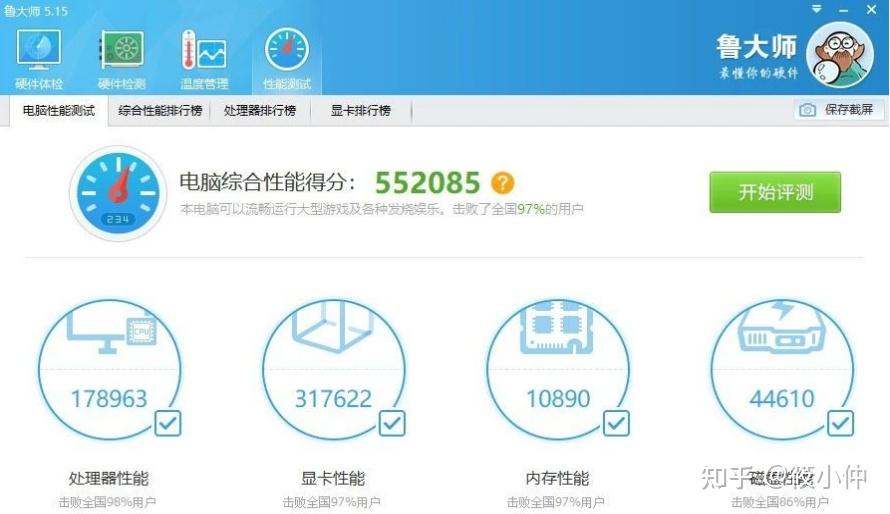Click the disk score 44610

[x=782, y=399]
